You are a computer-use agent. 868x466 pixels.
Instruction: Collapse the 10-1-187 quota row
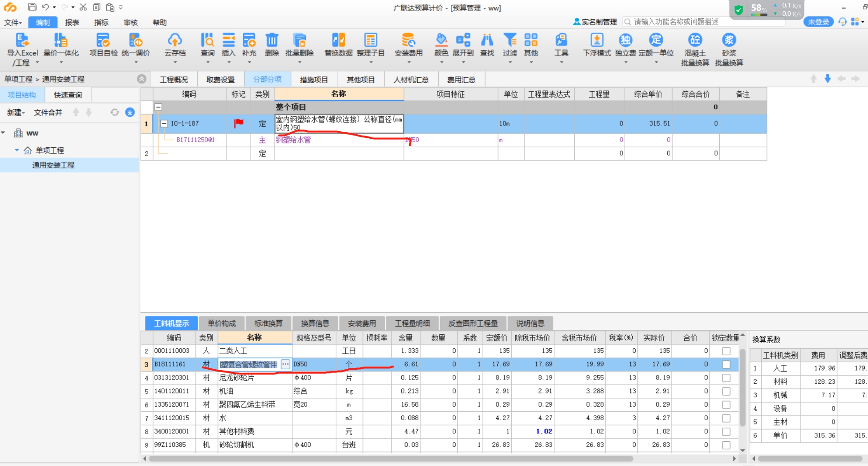pyautogui.click(x=164, y=124)
